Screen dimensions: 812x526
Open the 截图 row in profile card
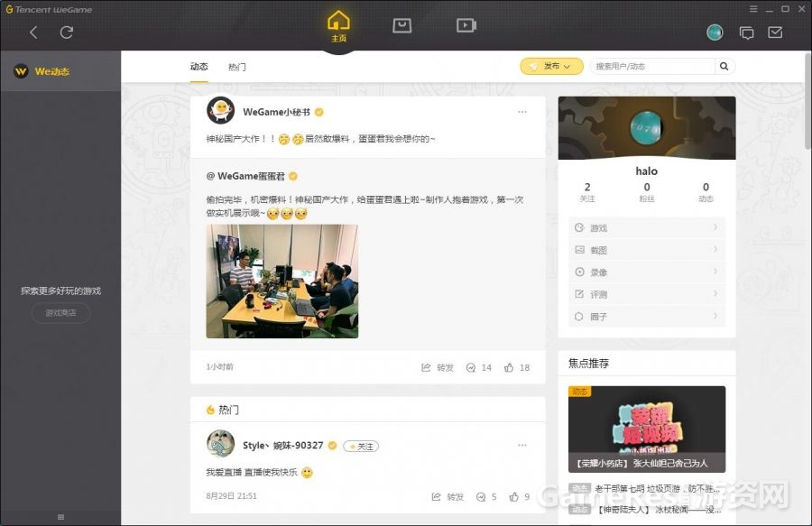pyautogui.click(x=647, y=250)
